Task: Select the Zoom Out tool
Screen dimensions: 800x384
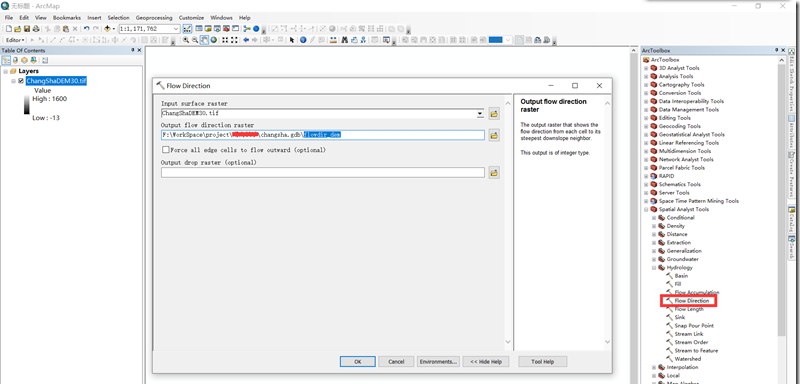Action: tap(195, 40)
